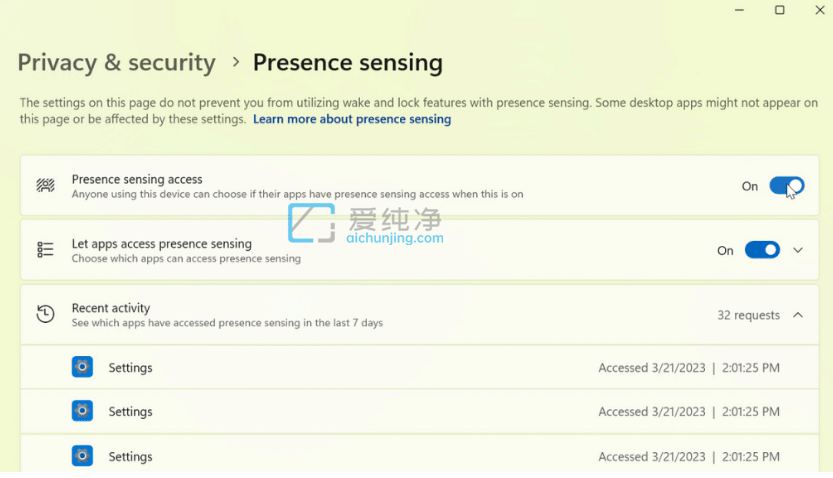Image resolution: width=833 pixels, height=478 pixels.
Task: Click the second Settings app icon
Action: pos(82,411)
